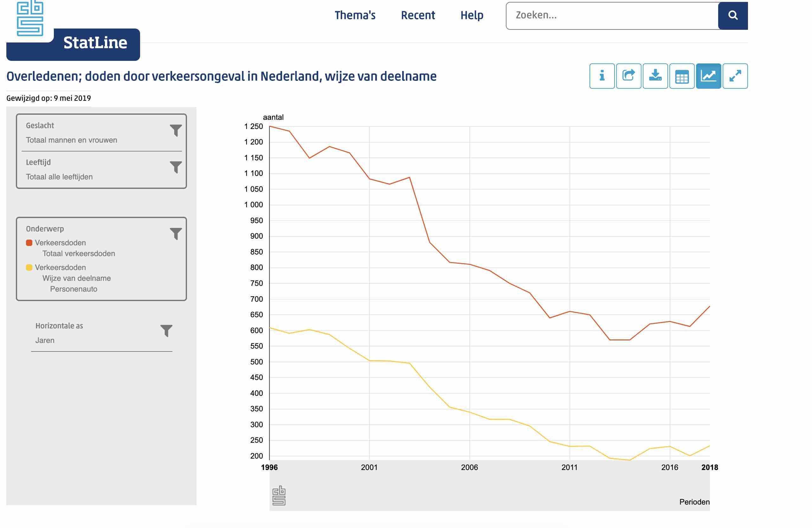Click the table information icon
Image resolution: width=812 pixels, height=528 pixels.
(602, 76)
